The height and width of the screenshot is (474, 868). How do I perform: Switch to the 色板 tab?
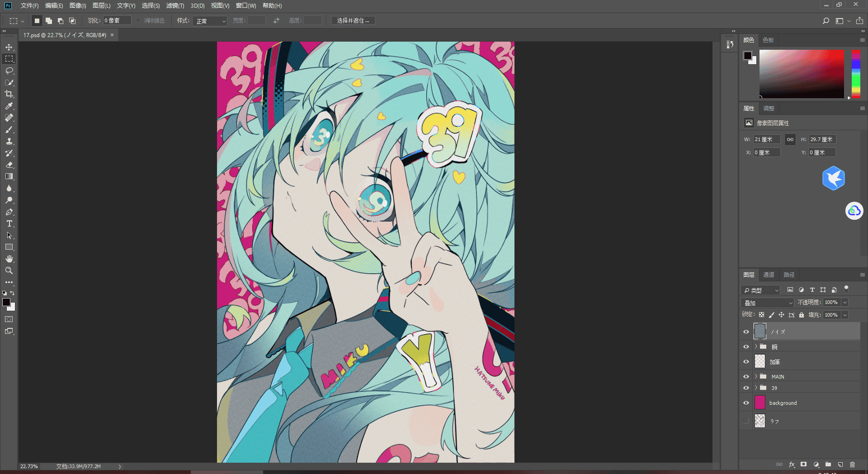tap(768, 40)
